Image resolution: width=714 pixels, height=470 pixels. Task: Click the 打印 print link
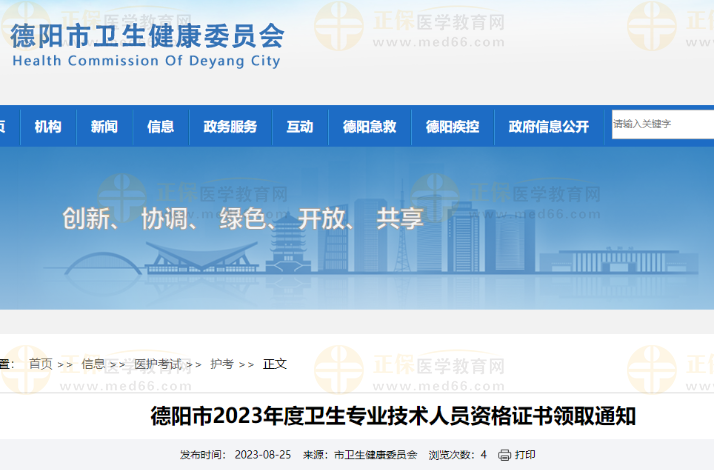tap(525, 455)
